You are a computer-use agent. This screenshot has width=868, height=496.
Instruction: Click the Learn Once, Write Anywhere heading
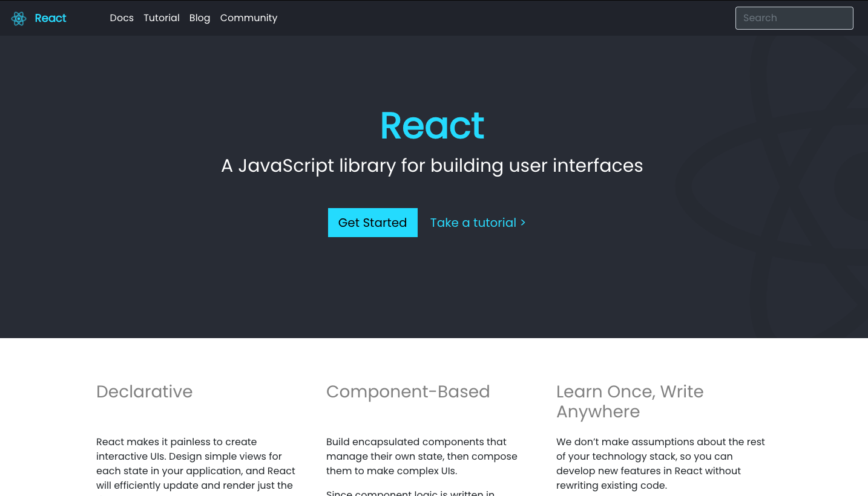tap(630, 402)
